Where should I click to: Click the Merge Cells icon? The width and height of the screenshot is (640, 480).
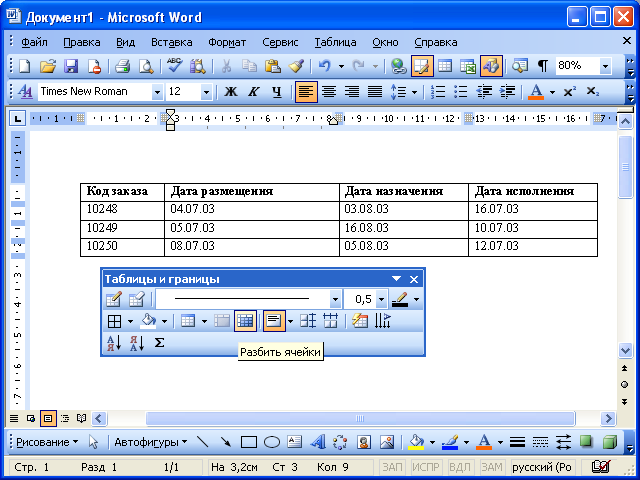point(222,321)
